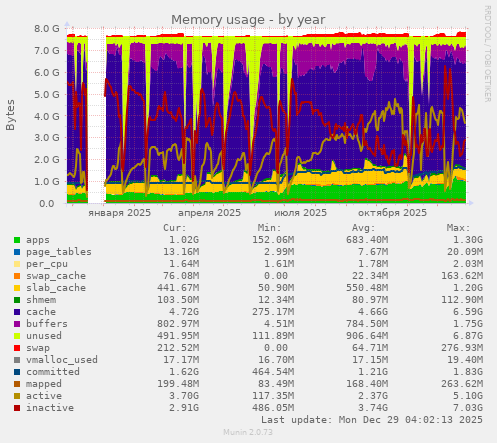Click the 'page_tables' legend label
The height and width of the screenshot is (443, 497).
pyautogui.click(x=59, y=252)
